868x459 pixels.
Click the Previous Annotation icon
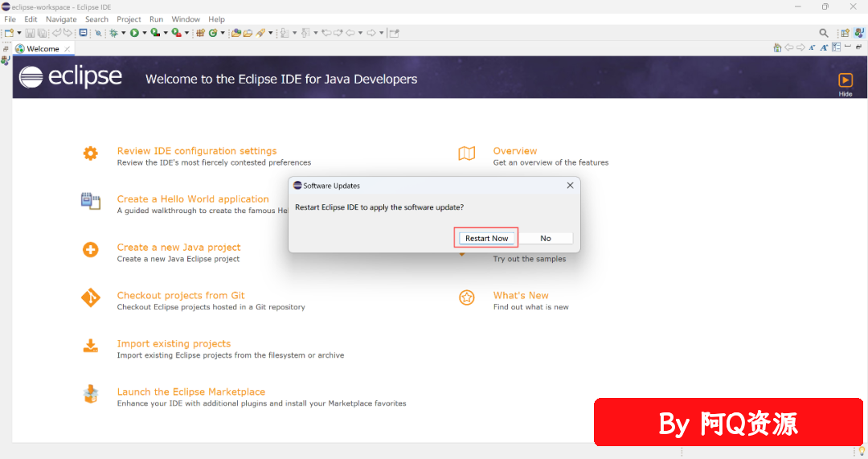coord(305,33)
